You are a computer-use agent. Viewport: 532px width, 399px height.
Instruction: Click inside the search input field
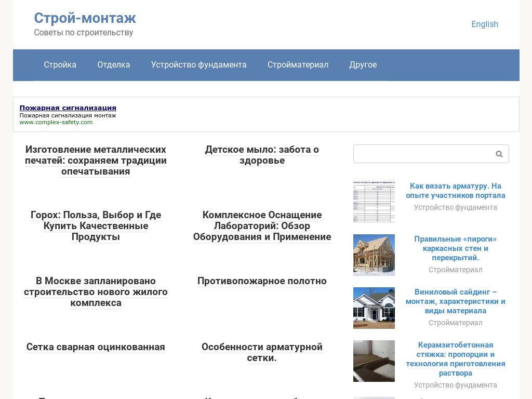426,154
